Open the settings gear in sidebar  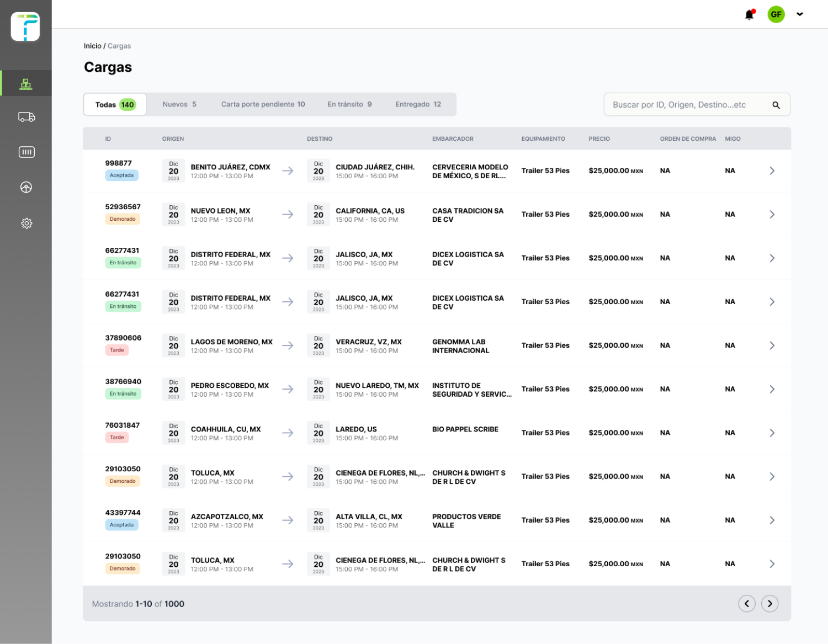[26, 223]
